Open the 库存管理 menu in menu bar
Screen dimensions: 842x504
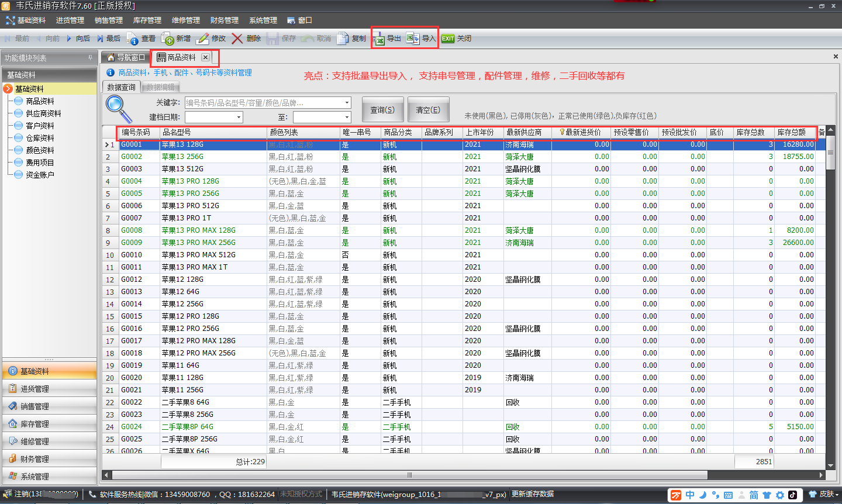pos(147,20)
